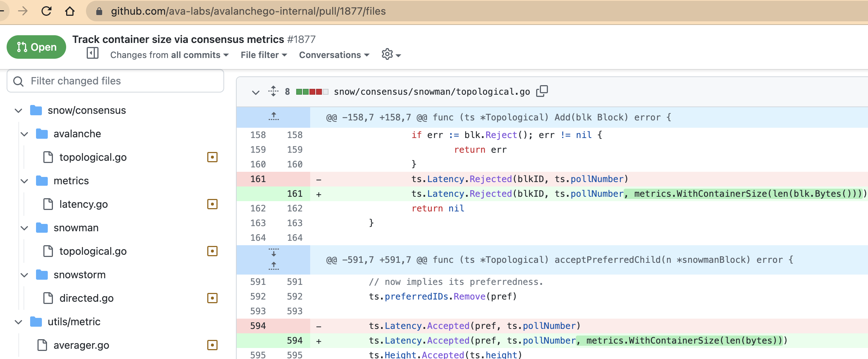Click the diffstat colored blocks
Viewport: 868px width, 359px height.
312,92
